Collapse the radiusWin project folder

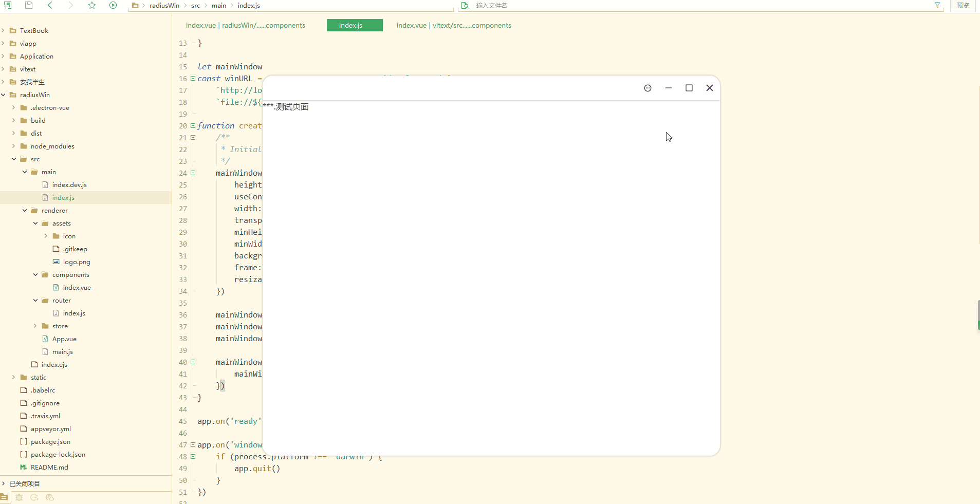[x=4, y=95]
